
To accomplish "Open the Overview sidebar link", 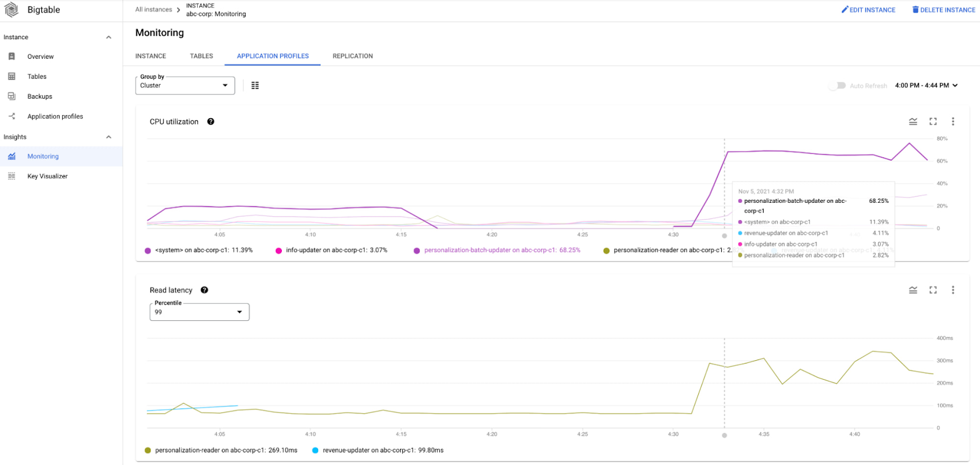I will 40,56.
